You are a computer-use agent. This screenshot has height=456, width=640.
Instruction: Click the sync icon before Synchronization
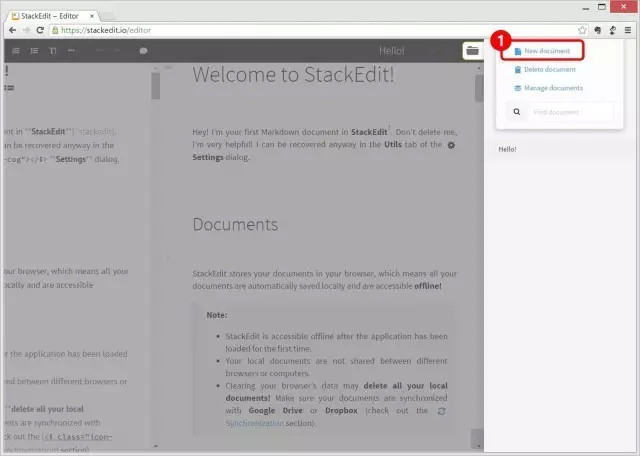tap(441, 411)
